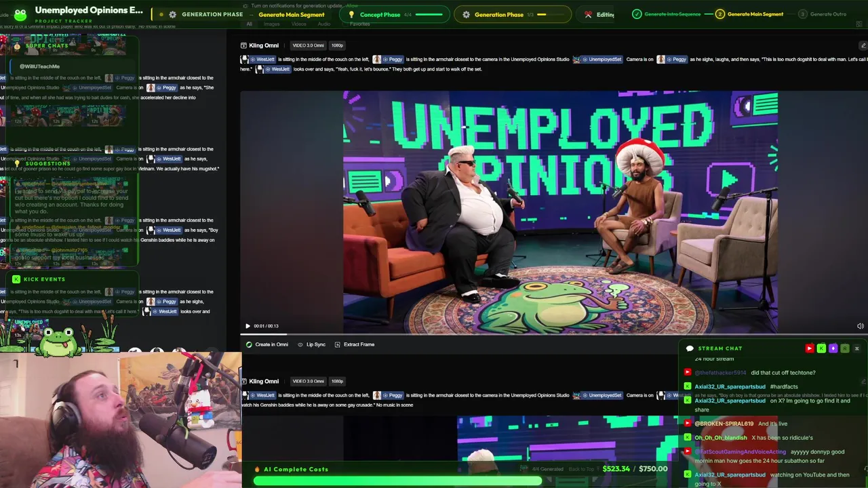Click the step 2 circle for Generate Main Segment
Viewport: 868px width, 488px height.
tap(720, 14)
